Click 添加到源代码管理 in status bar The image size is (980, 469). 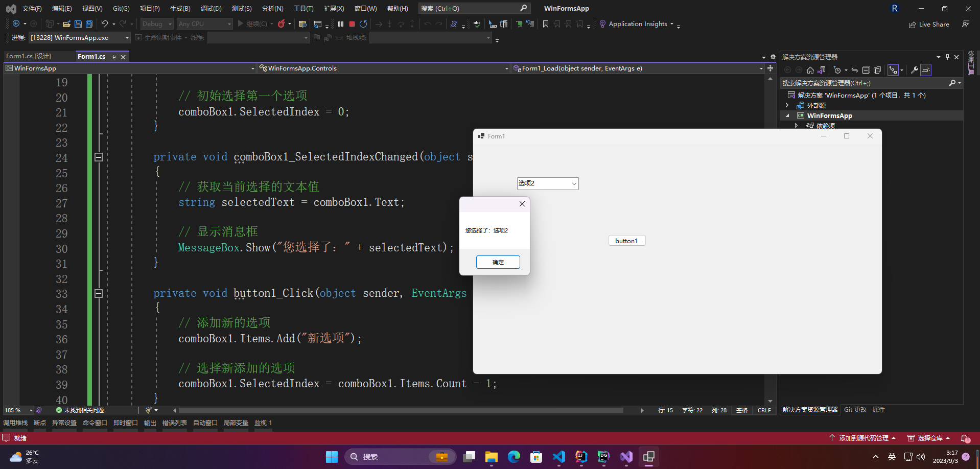pyautogui.click(x=862, y=438)
